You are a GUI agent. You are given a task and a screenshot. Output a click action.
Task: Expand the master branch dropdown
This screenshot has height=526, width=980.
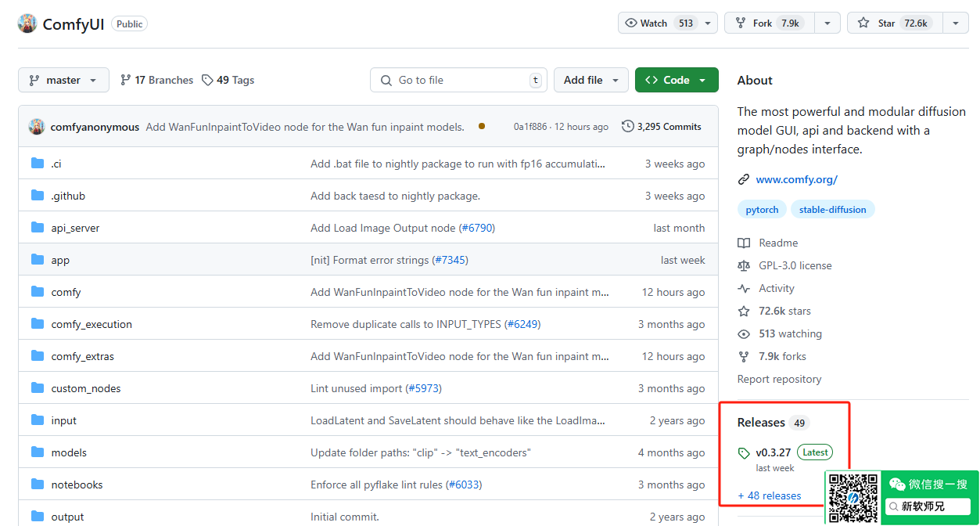63,80
